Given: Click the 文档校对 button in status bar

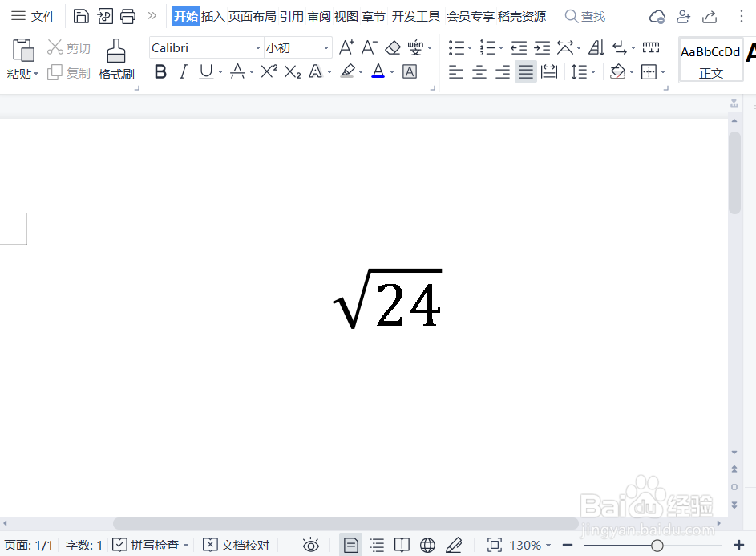Looking at the screenshot, I should coord(237,545).
